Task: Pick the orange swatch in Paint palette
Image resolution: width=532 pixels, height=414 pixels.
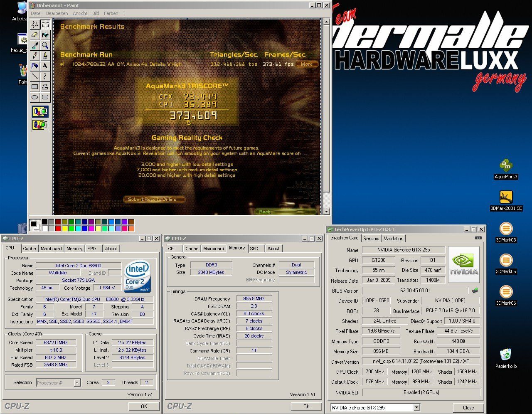Action: click(x=131, y=228)
